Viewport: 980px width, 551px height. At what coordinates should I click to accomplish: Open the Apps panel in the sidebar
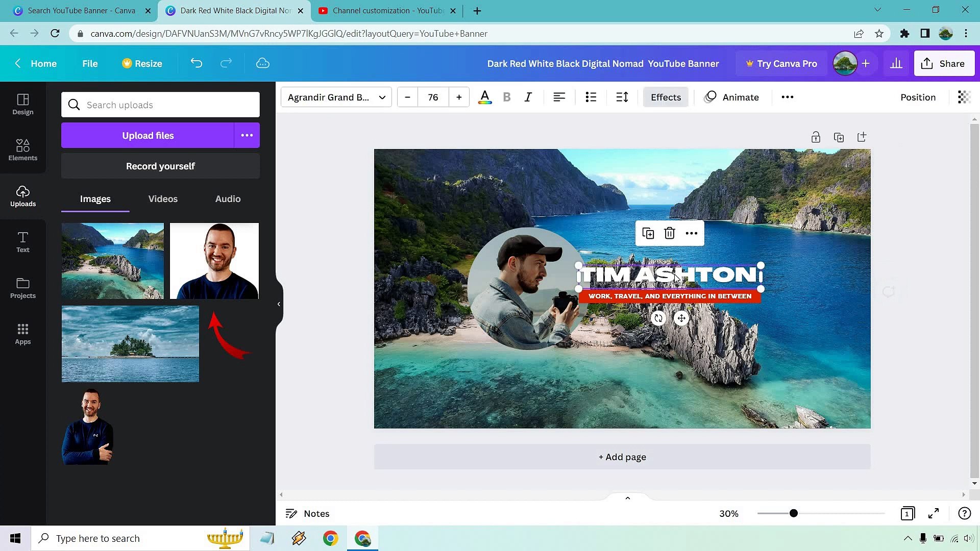pyautogui.click(x=22, y=333)
